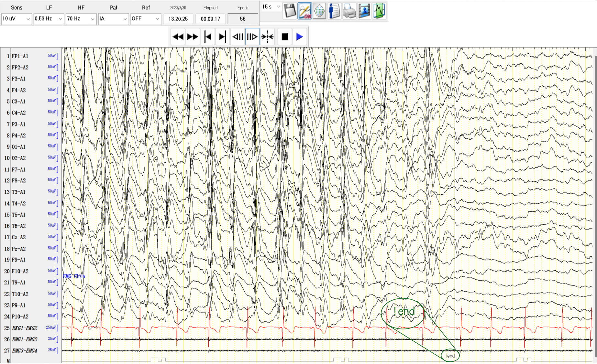The width and height of the screenshot is (597, 364).
Task: Select the jump-to-marker arrows icon
Action: pos(267,36)
